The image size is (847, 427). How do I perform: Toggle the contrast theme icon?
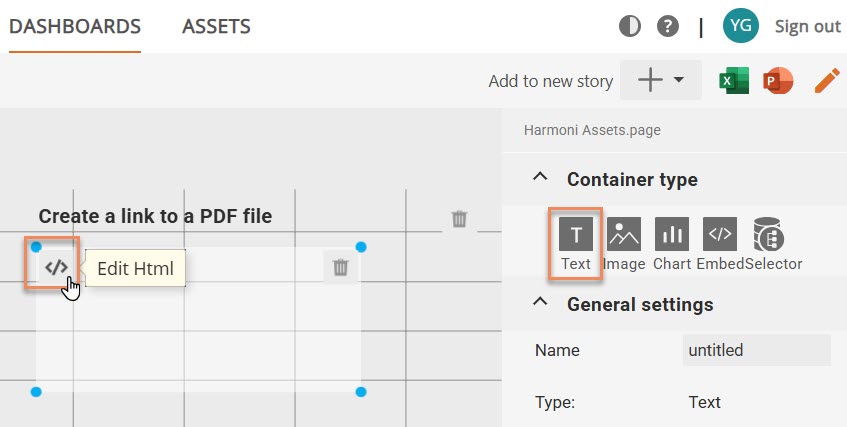630,26
